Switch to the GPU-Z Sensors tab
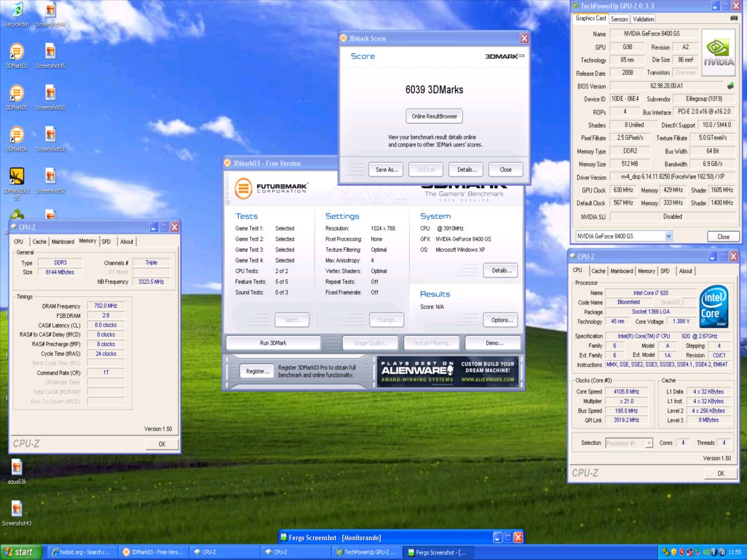This screenshot has height=560, width=747. coord(619,19)
